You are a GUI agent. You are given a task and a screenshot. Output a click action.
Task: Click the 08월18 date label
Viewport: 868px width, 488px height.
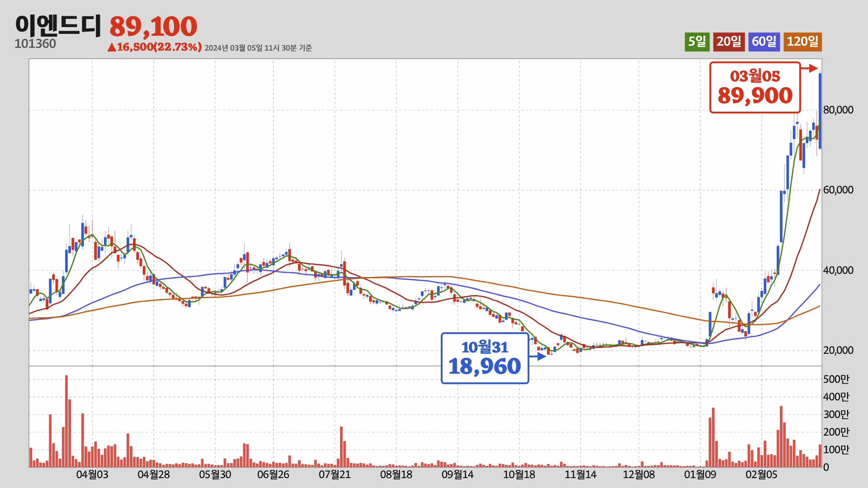(396, 474)
